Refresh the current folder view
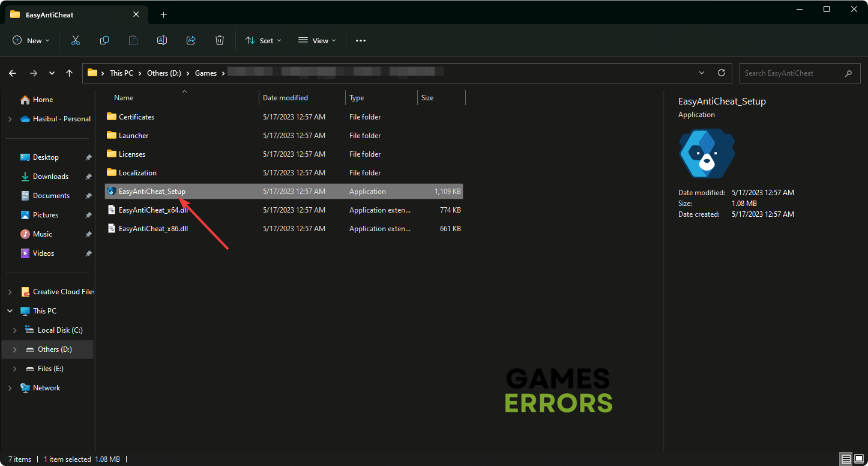This screenshot has height=466, width=868. click(x=722, y=73)
